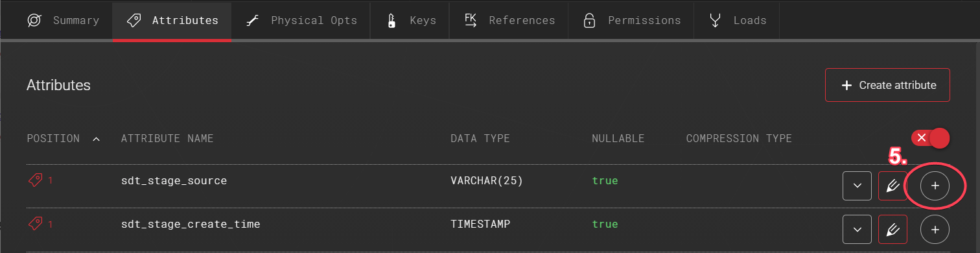Click the ATTRIBUTE NAME column header
This screenshot has height=253, width=980.
click(x=167, y=139)
